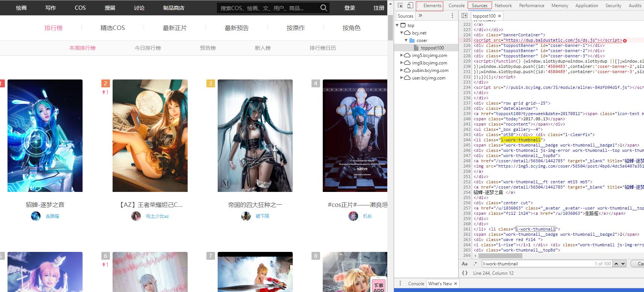The width and height of the screenshot is (644, 292).
Task: Show more navigator tabs via double chevron
Action: click(420, 16)
